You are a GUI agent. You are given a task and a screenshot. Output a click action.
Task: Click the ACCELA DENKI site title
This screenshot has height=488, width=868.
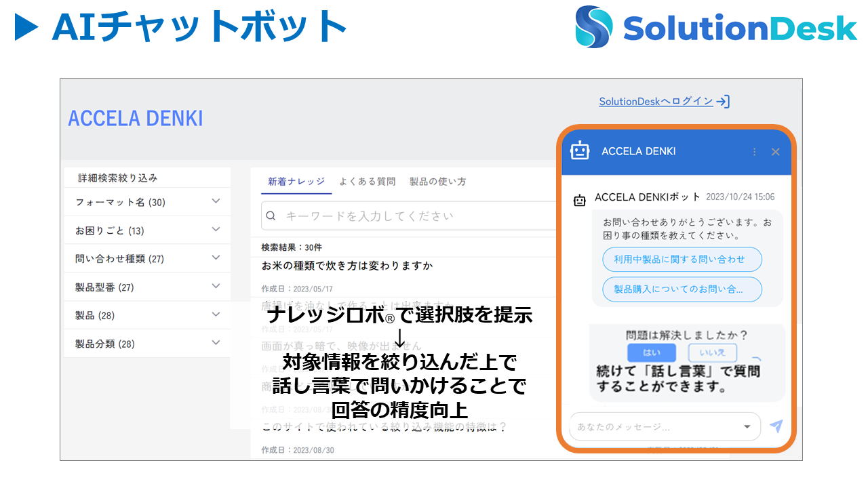(136, 118)
